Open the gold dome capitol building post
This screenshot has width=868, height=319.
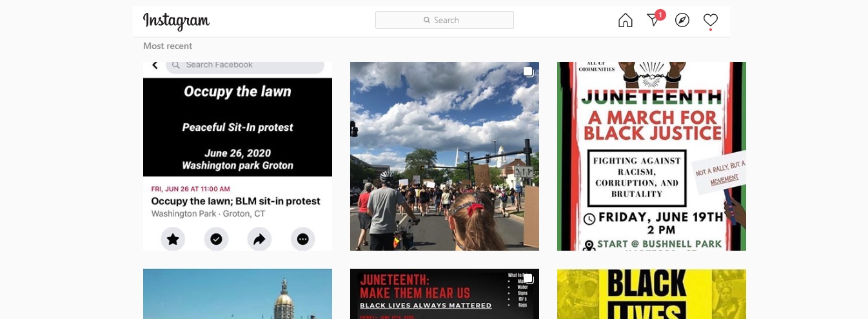(x=237, y=294)
